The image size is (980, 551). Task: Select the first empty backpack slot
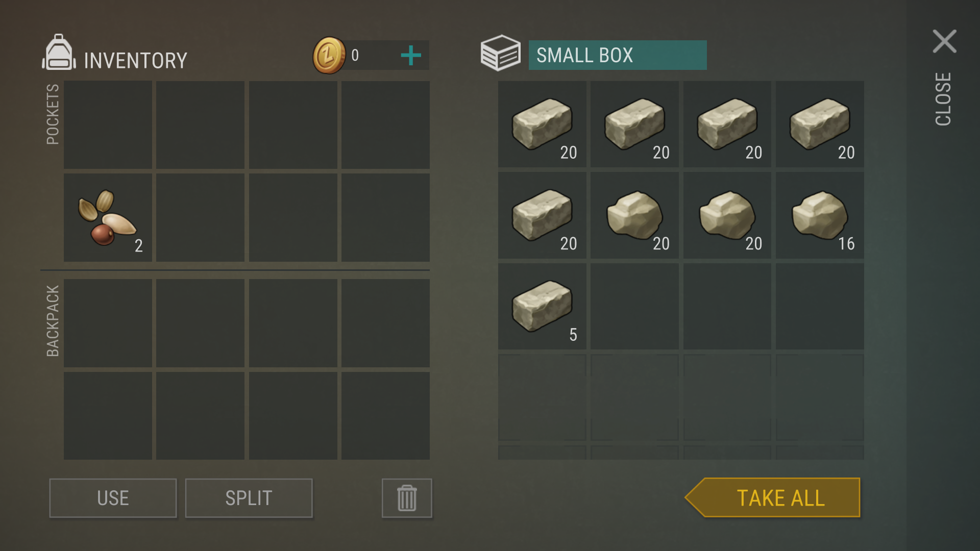(108, 323)
